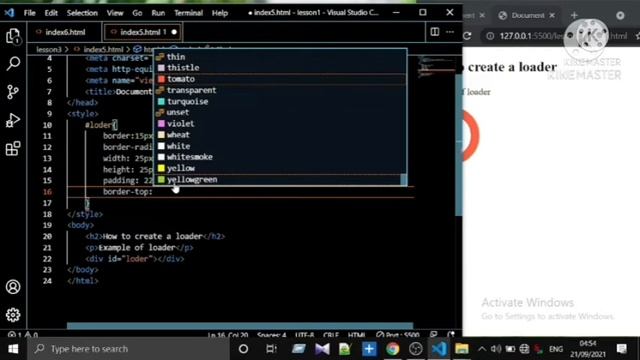This screenshot has height=360, width=640.
Task: Open the Help menu
Action: pyautogui.click(x=220, y=13)
